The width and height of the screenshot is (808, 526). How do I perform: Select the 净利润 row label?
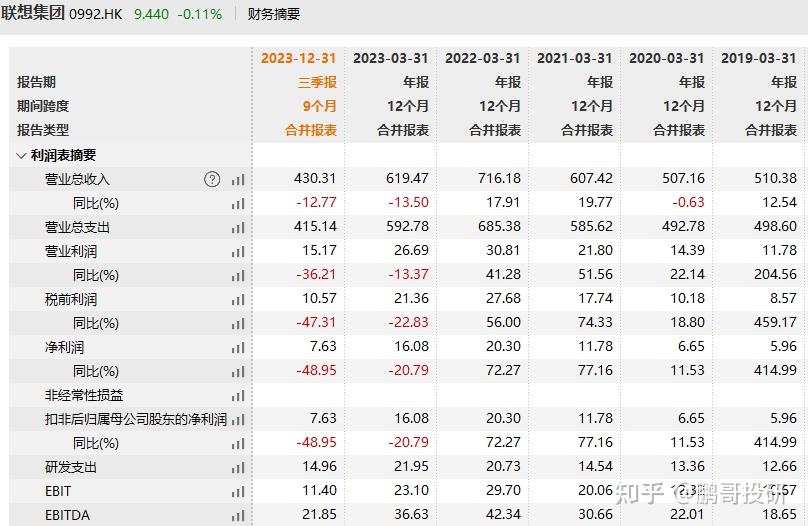click(x=64, y=347)
